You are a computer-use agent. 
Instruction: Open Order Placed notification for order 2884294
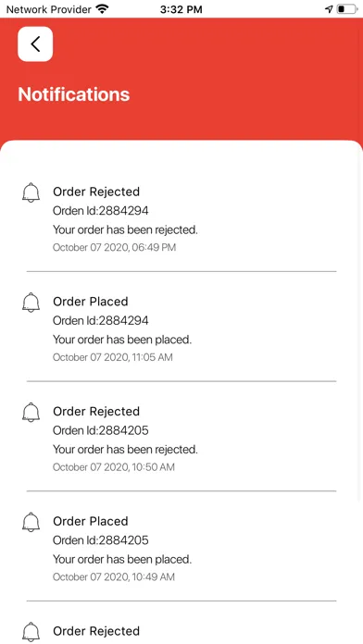[x=91, y=302]
